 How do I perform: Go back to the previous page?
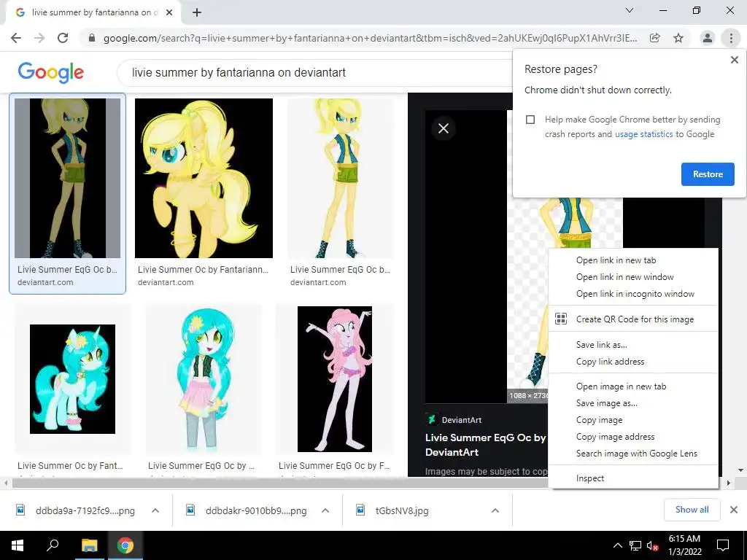click(x=16, y=38)
